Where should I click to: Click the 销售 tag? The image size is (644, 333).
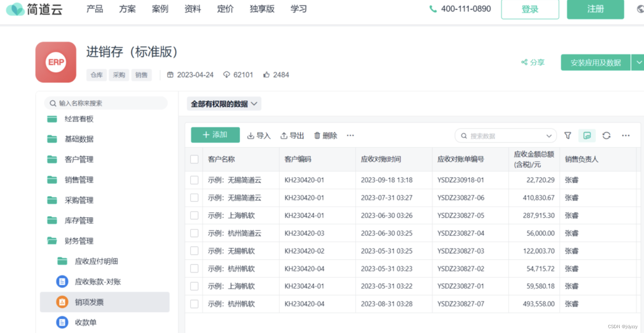(x=142, y=75)
